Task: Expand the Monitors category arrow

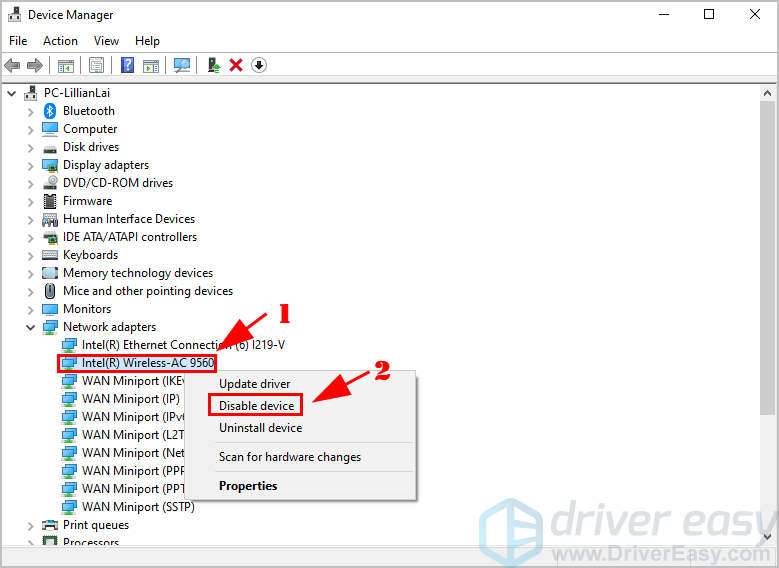Action: click(30, 310)
